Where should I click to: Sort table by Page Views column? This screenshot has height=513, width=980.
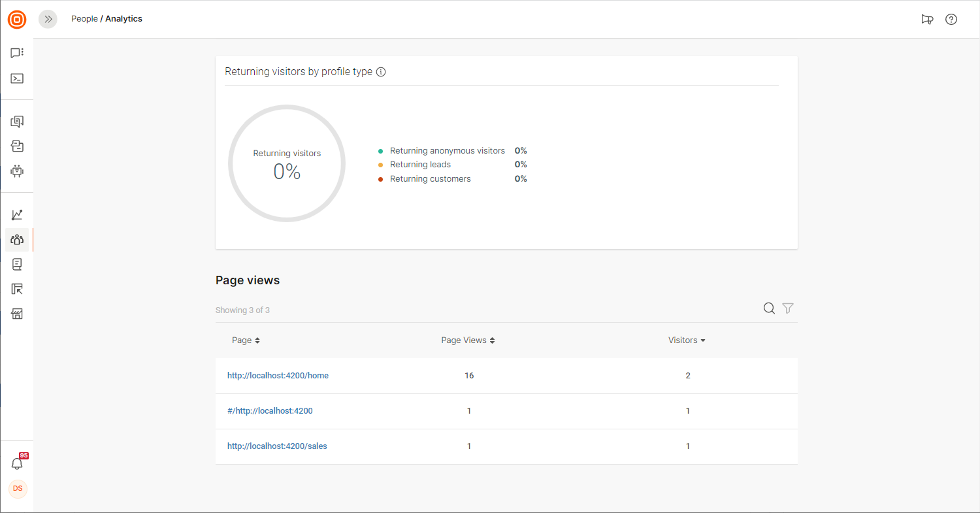[x=468, y=340]
